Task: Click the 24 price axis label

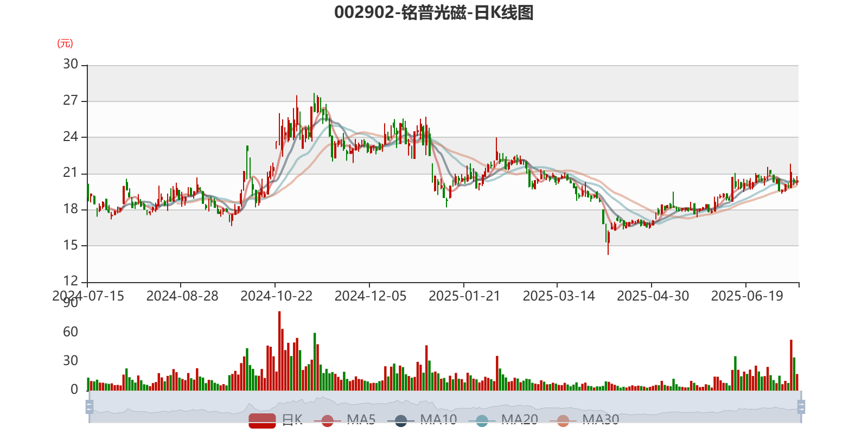Action: point(71,137)
